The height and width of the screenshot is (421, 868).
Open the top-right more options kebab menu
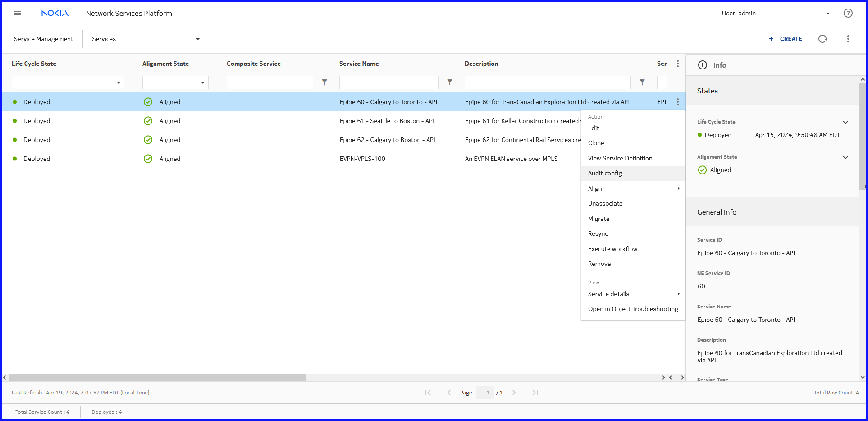pyautogui.click(x=848, y=39)
